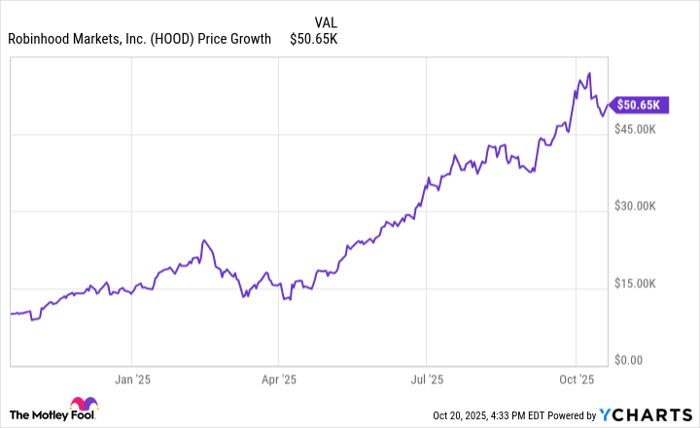The height and width of the screenshot is (428, 700).
Task: Click the VAL column header
Action: 325,22
